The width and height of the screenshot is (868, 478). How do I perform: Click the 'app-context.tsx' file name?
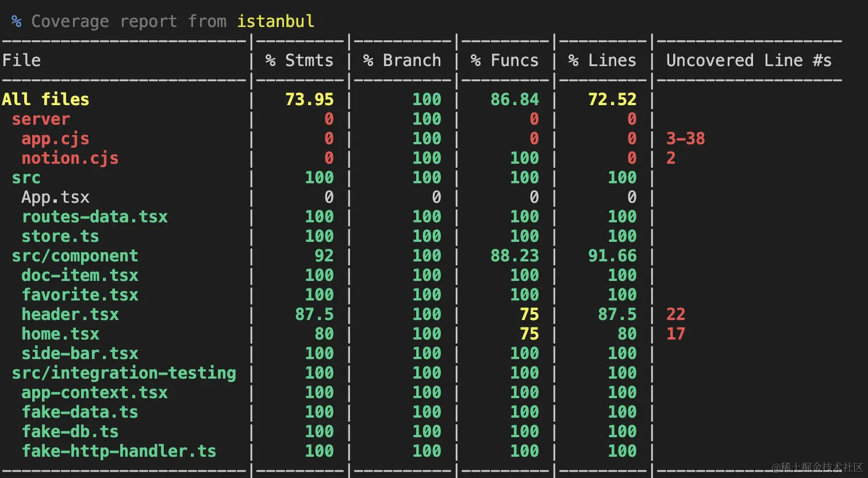tap(94, 392)
